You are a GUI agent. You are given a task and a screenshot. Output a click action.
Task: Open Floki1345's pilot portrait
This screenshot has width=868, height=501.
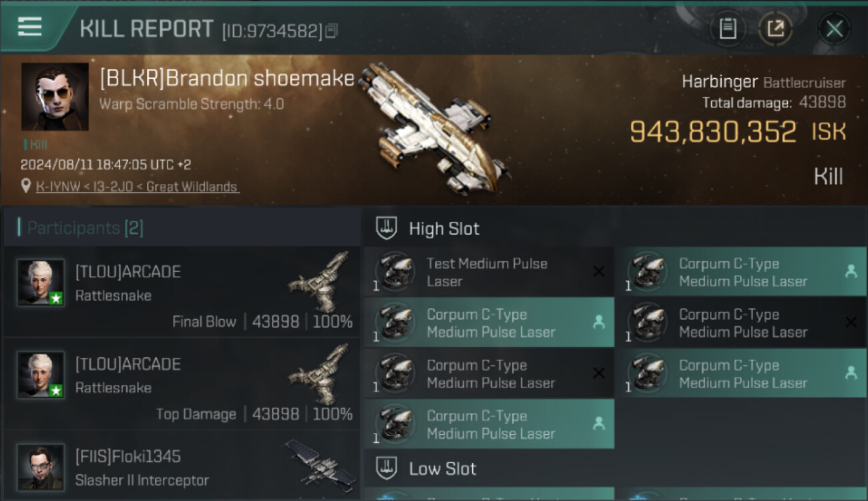point(41,467)
